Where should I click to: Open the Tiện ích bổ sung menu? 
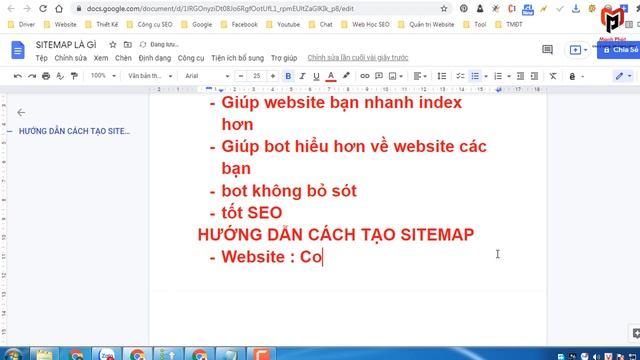238,58
